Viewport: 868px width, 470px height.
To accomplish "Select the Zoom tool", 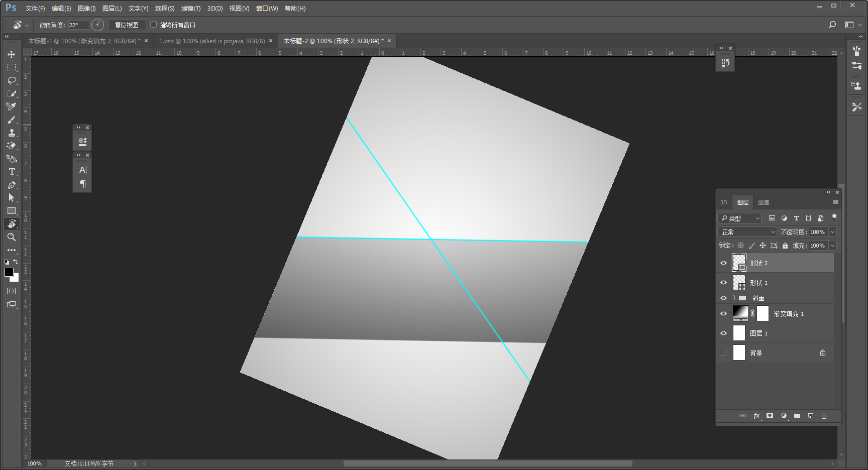I will (x=11, y=237).
